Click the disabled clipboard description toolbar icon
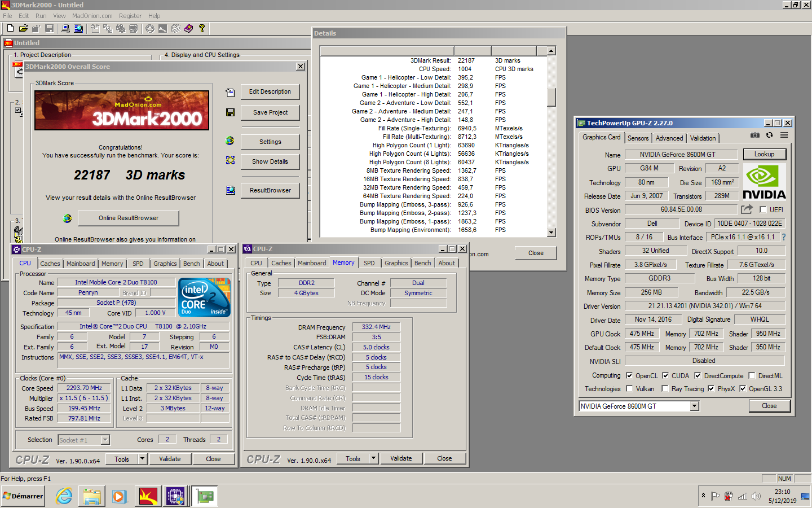812x508 pixels. (95, 28)
